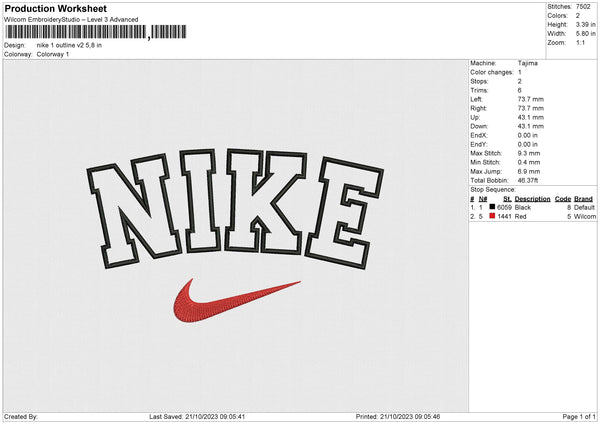
Task: Click the 'Description' column header
Action: (x=532, y=199)
